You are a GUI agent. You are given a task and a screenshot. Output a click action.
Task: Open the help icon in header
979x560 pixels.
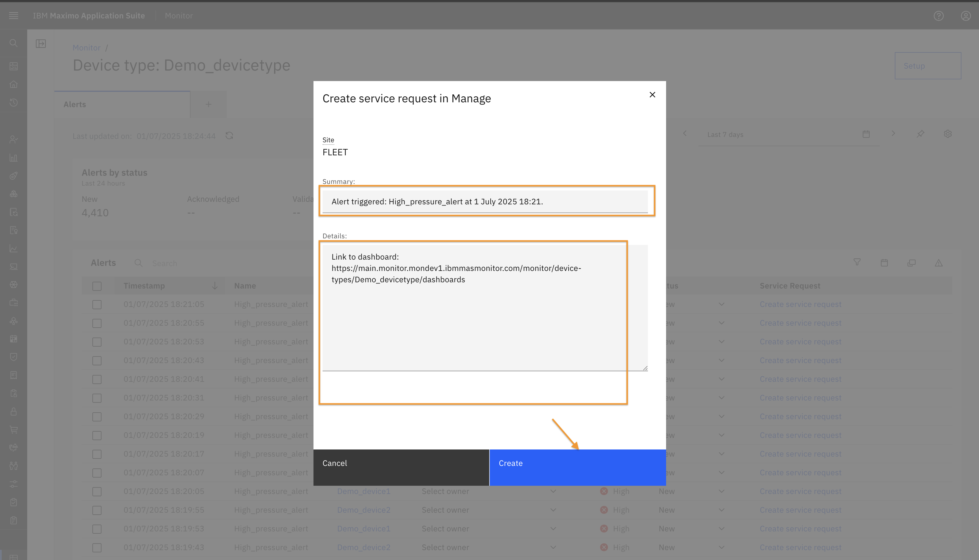938,16
